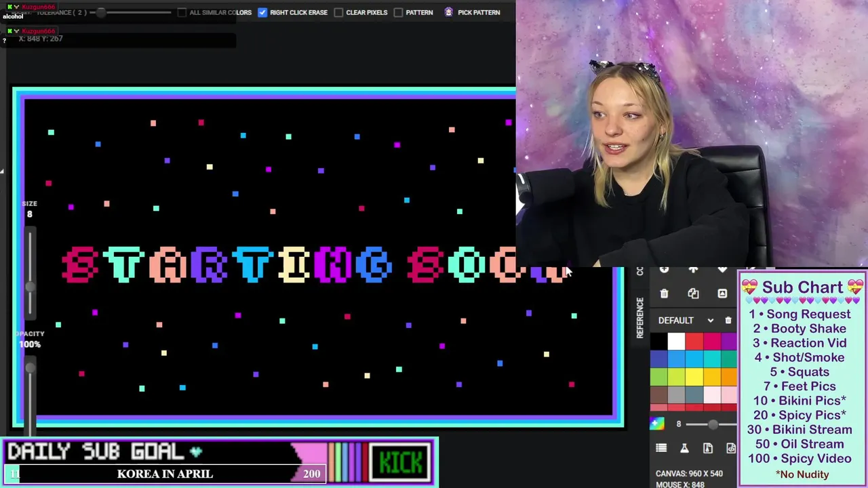Click the SIZE value '8' on left panel
The width and height of the screenshot is (868, 488).
[29, 214]
